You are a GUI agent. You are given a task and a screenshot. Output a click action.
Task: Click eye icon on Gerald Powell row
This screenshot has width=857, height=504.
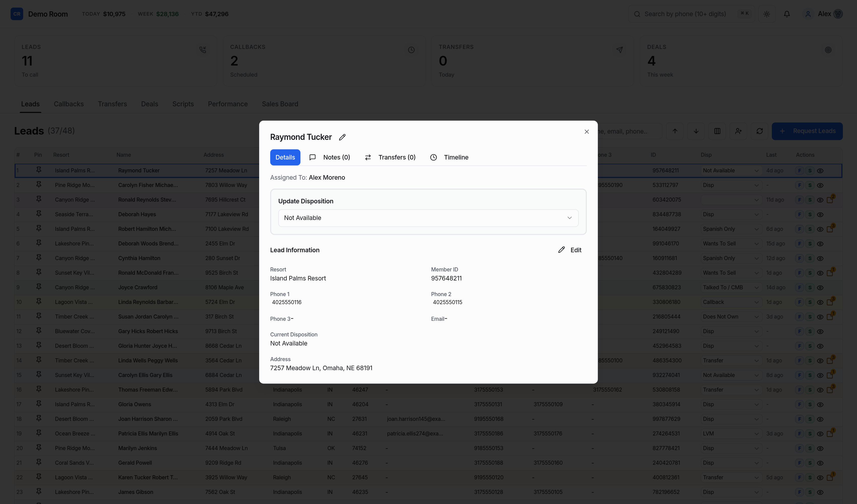820,463
